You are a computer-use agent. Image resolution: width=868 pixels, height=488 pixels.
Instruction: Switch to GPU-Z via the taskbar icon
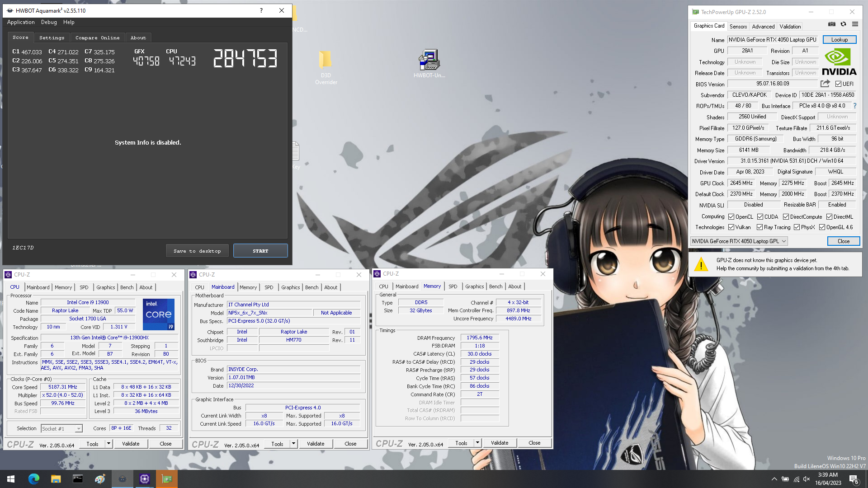coord(167,479)
